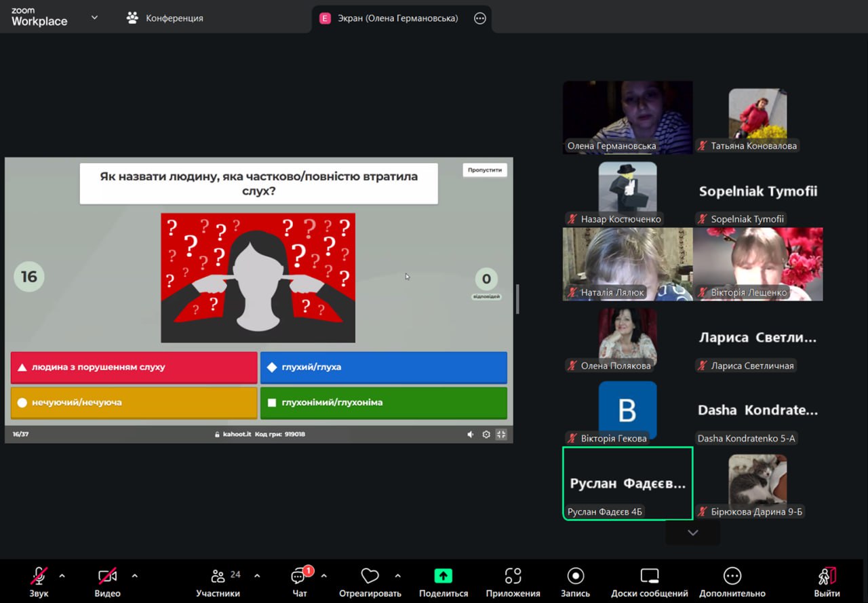Click the Пропустити skip button
The width and height of the screenshot is (868, 603).
coord(485,170)
